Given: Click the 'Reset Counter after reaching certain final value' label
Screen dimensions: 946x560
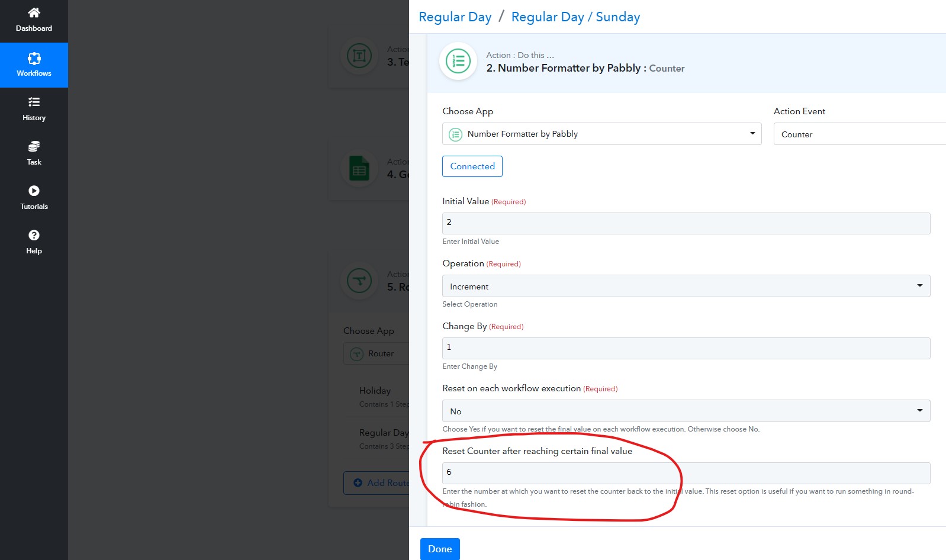Looking at the screenshot, I should (537, 451).
